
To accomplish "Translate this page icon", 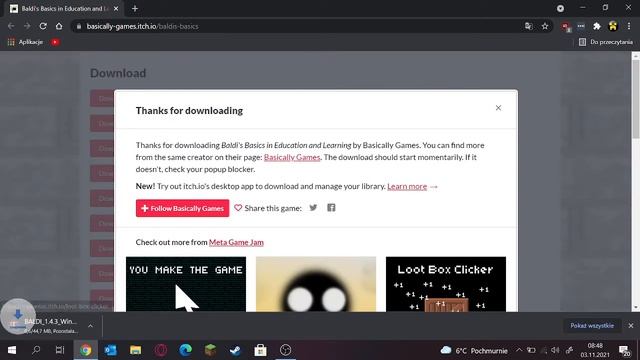I will click(529, 26).
